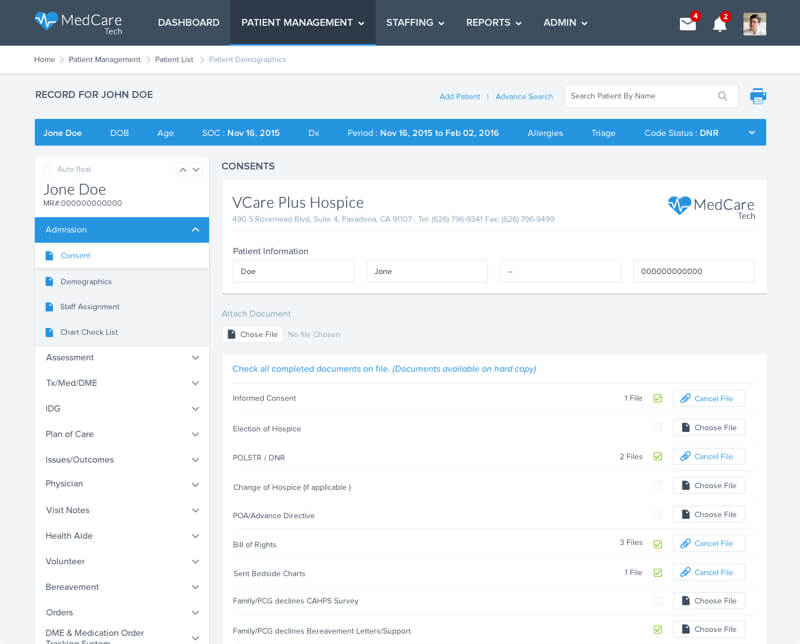The image size is (800, 644).
Task: Click the MR number field 000000000000
Action: click(693, 271)
